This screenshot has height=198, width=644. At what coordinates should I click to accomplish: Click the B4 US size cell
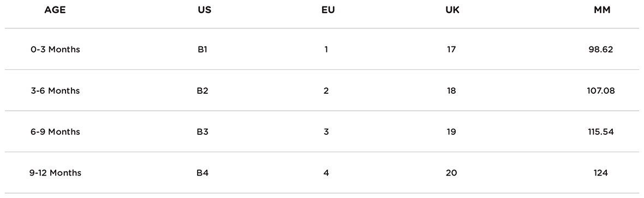pyautogui.click(x=202, y=173)
